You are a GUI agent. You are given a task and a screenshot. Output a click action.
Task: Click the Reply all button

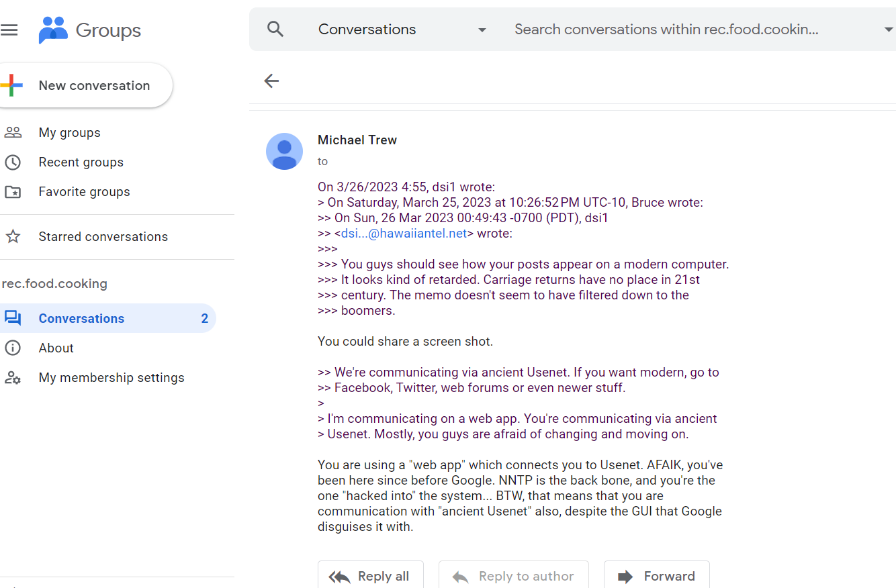coord(371,575)
